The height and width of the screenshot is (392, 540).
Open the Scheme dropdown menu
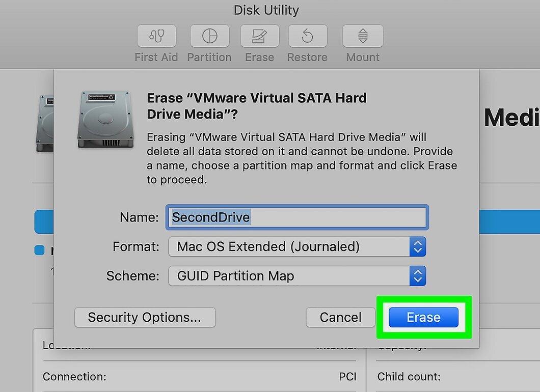click(x=297, y=276)
